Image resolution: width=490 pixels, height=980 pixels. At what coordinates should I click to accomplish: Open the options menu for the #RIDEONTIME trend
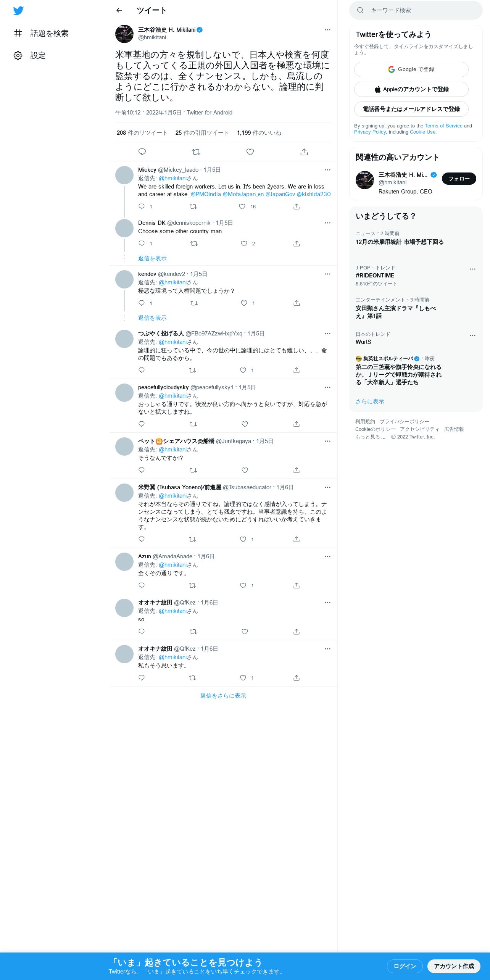tap(472, 269)
